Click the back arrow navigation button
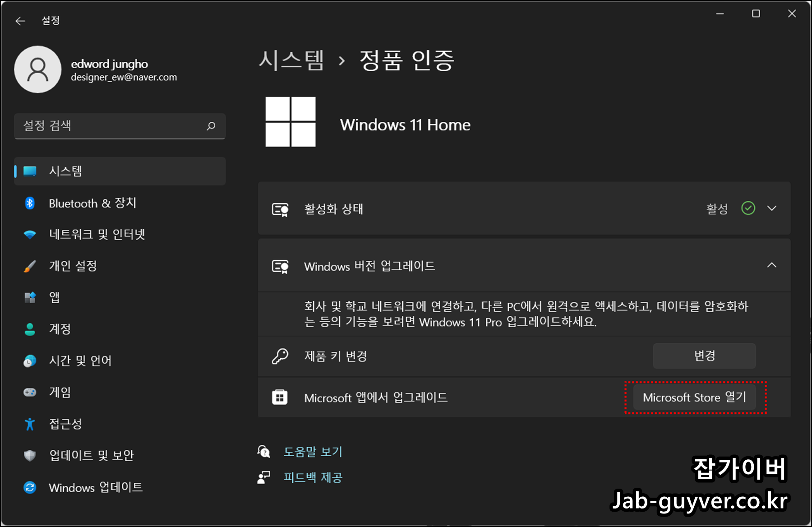Screen dimensions: 812x527 tap(20, 21)
